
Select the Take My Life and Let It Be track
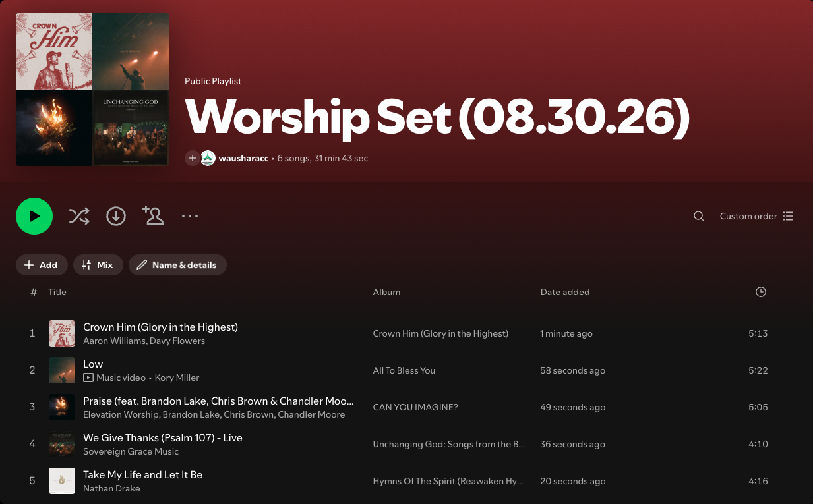point(407,481)
